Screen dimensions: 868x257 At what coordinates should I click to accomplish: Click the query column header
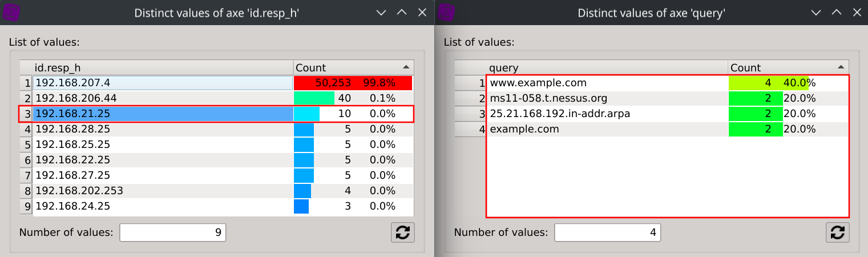608,67
